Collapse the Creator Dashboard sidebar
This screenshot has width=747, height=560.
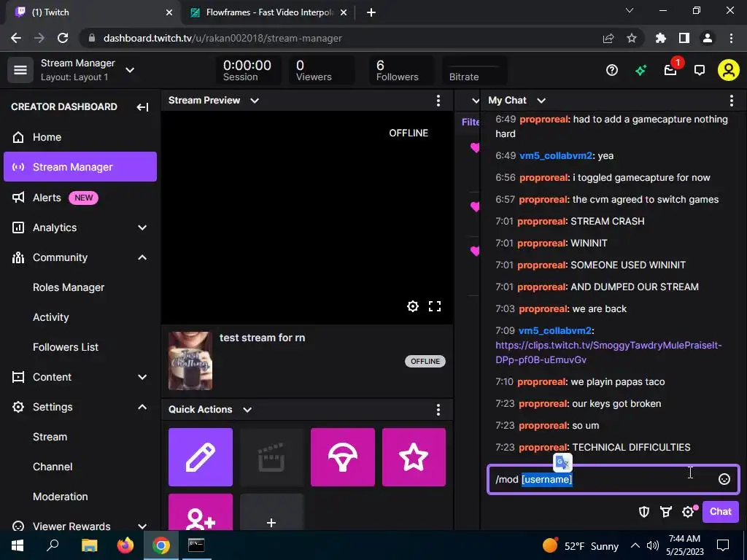coord(142,106)
